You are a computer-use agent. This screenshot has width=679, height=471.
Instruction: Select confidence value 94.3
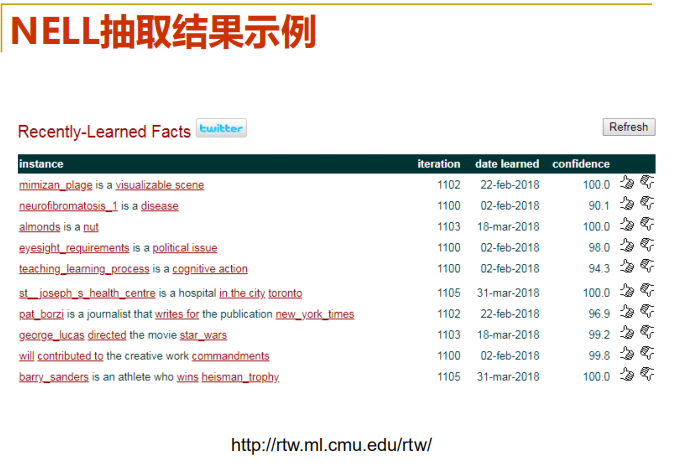click(599, 269)
